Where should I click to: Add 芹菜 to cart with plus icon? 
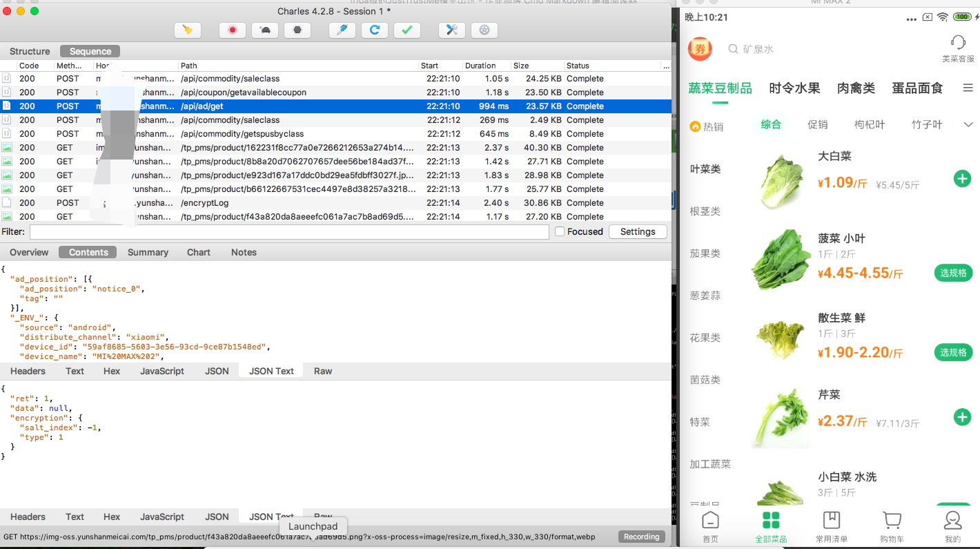coord(962,417)
